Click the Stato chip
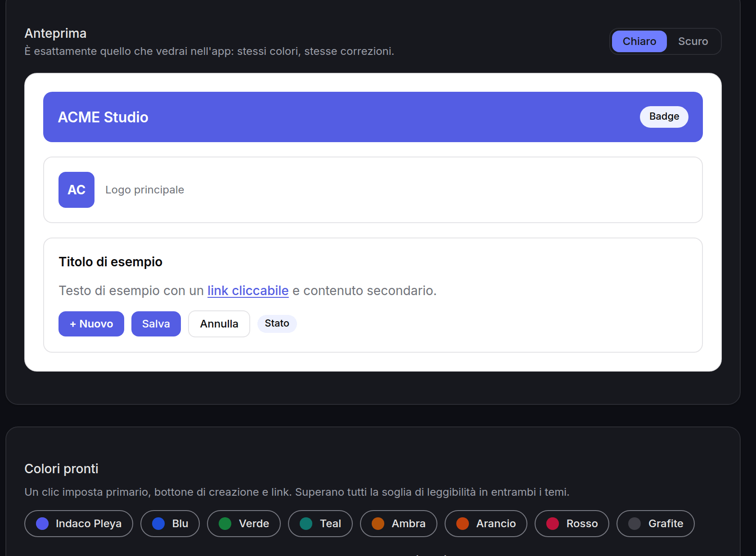Image resolution: width=756 pixels, height=556 pixels. coord(277,323)
